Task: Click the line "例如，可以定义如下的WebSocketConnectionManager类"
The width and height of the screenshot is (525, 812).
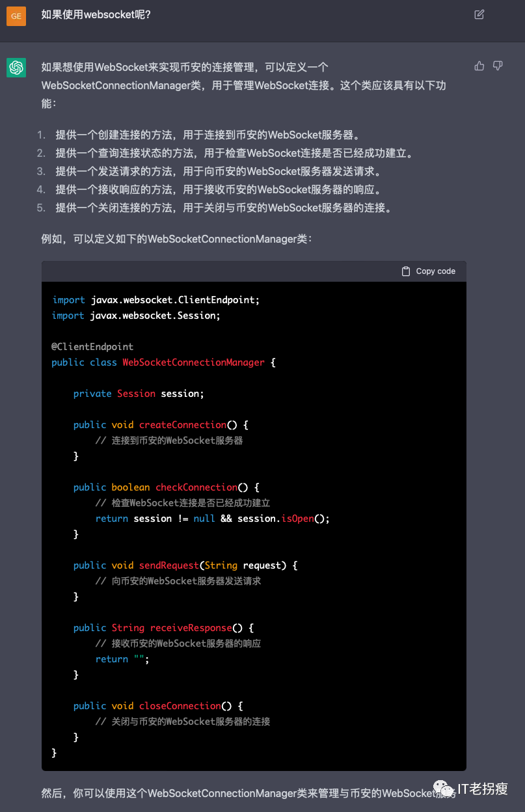Action: (x=177, y=239)
